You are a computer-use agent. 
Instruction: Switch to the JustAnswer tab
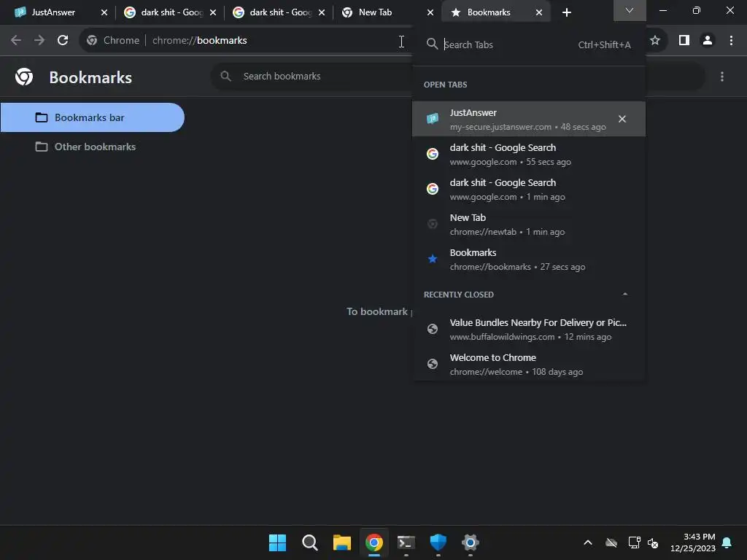[x=53, y=12]
